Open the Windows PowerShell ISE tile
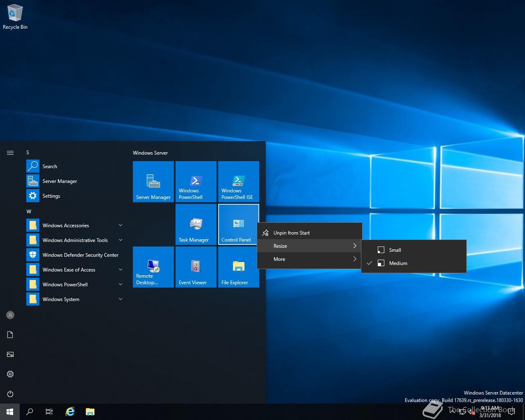This screenshot has width=525, height=420. [x=239, y=182]
